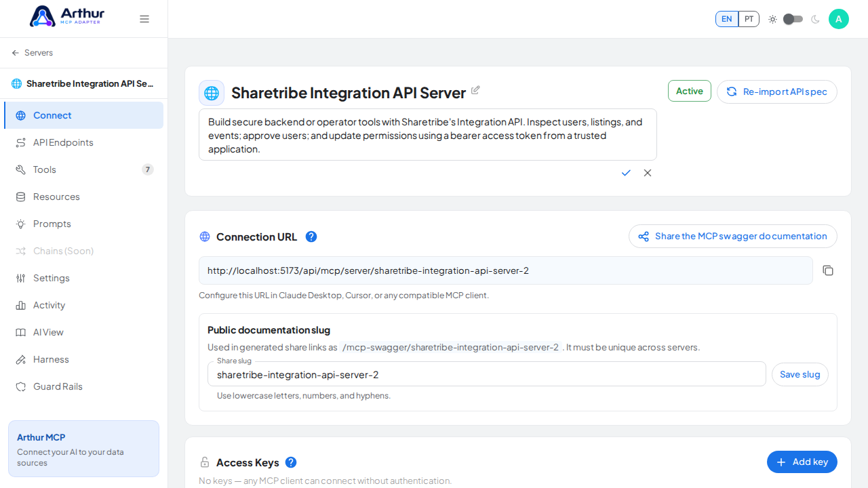Click the Connection URL globe icon

point(205,237)
